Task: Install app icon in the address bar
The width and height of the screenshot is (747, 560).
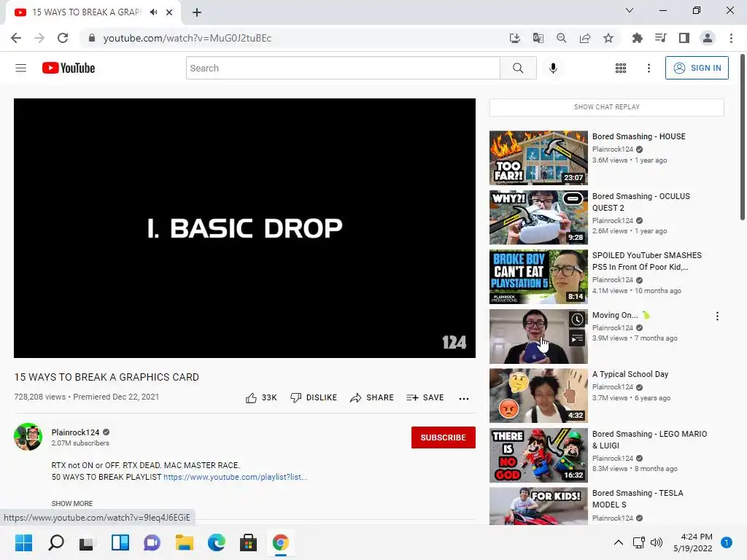Action: (x=514, y=38)
